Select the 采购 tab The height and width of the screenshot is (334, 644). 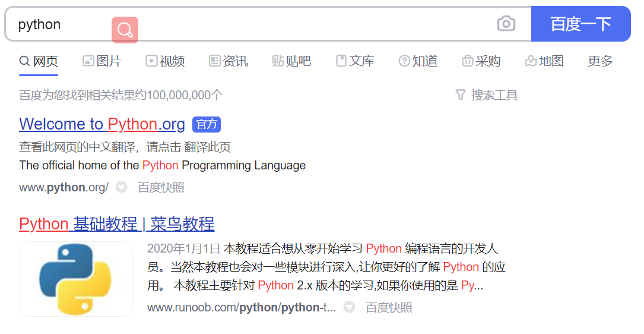pos(481,61)
